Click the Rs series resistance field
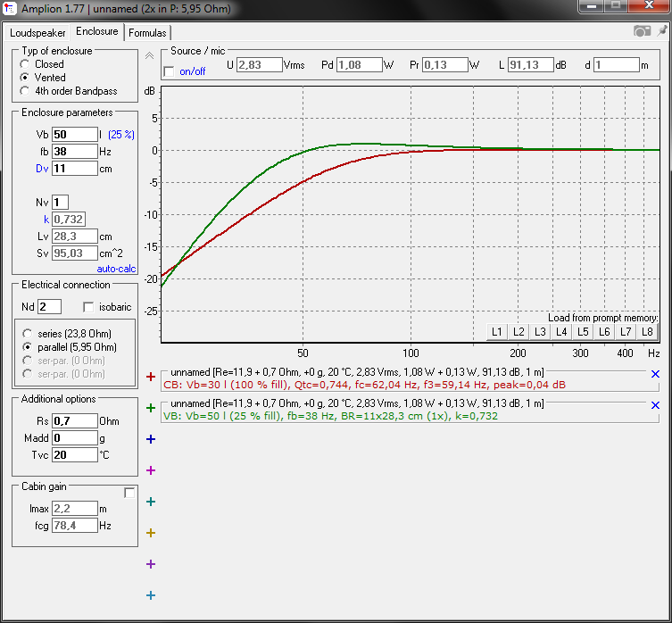 click(75, 421)
